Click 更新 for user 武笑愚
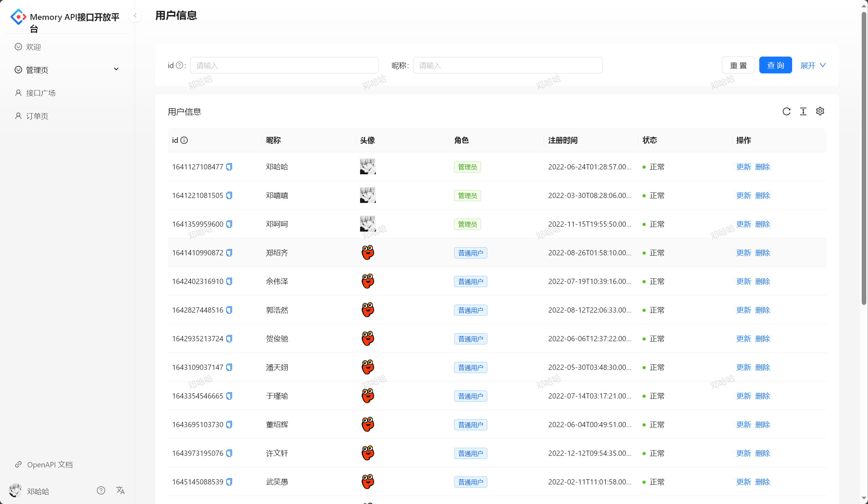This screenshot has height=504, width=868. pyautogui.click(x=744, y=482)
